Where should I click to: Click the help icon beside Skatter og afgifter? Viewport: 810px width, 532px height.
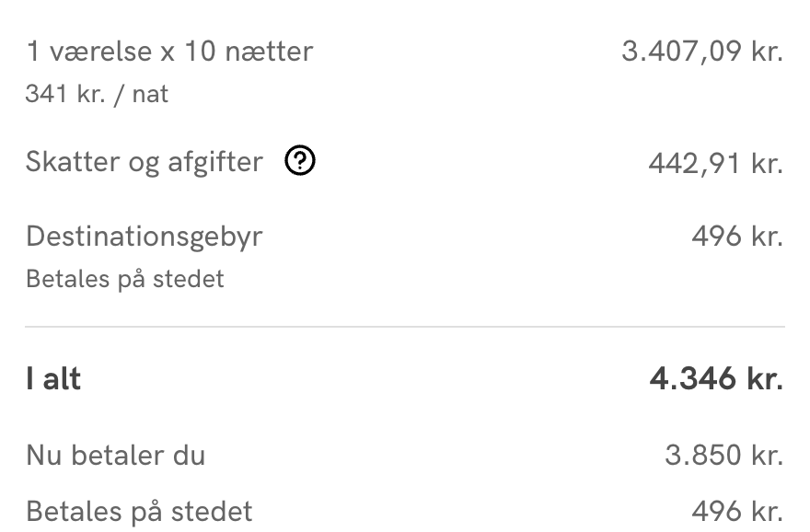300,162
